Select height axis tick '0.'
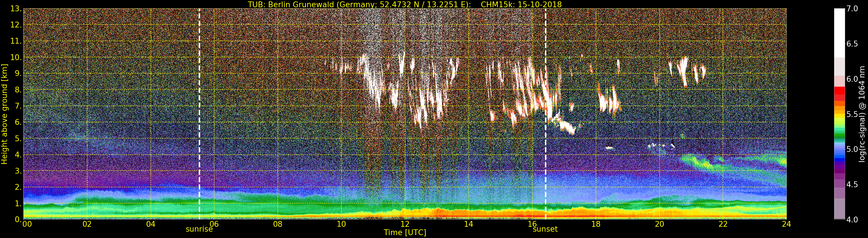The width and height of the screenshot is (868, 238). [x=18, y=219]
